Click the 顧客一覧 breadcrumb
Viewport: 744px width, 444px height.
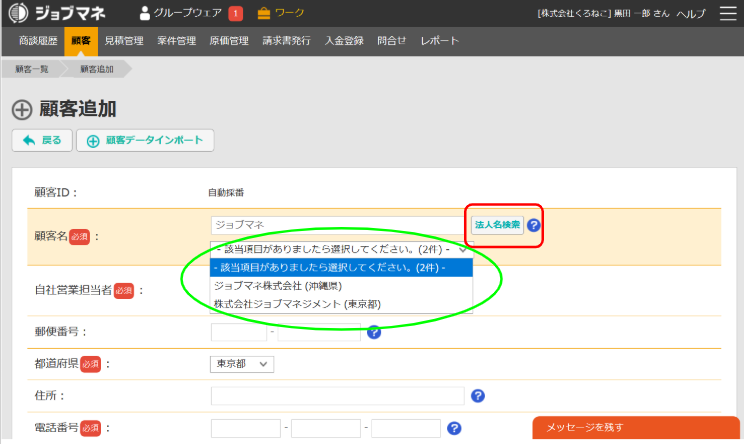tap(32, 69)
